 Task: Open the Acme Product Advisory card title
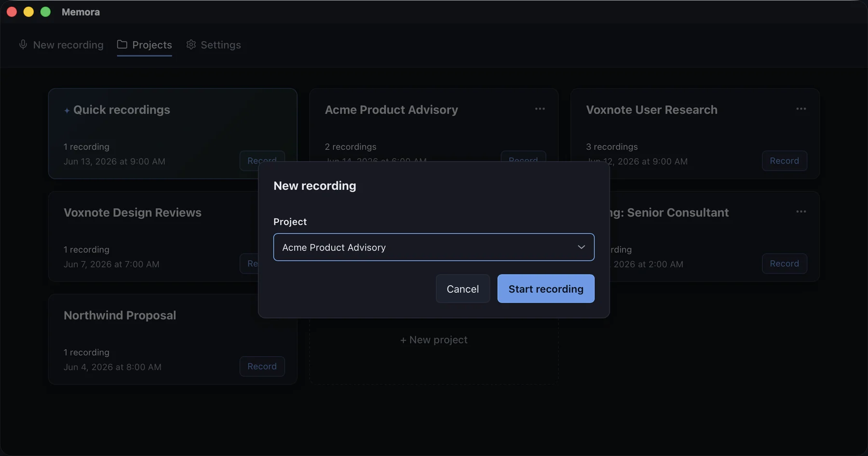click(x=391, y=110)
